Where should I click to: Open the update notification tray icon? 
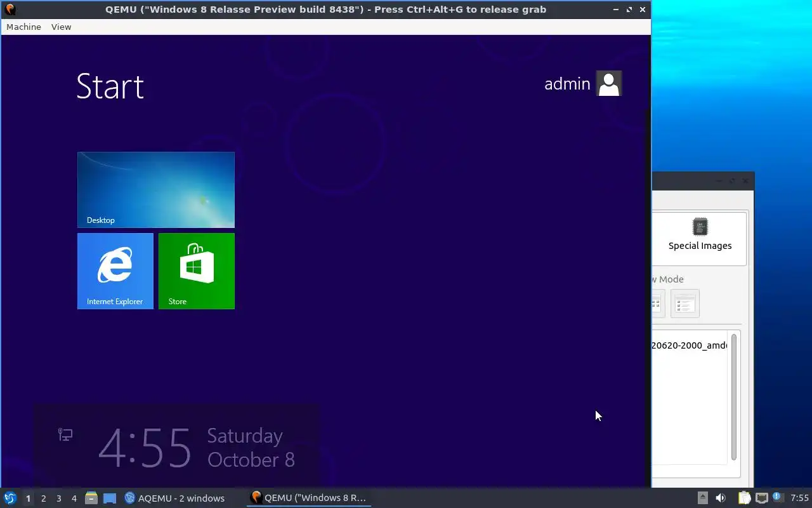coord(777,497)
